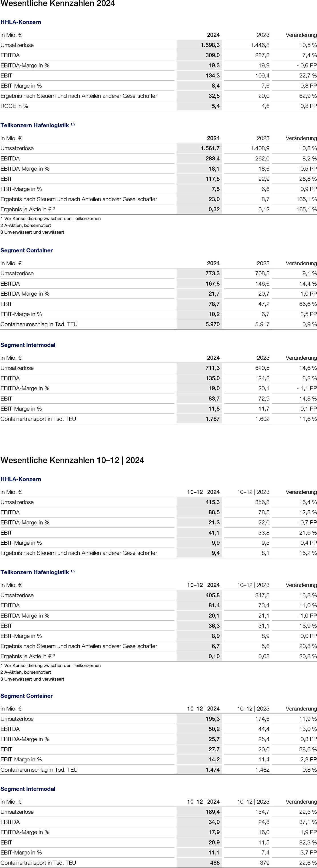317x868 pixels.
Task: Click the earnings per share value 0,32
Action: tap(214, 209)
